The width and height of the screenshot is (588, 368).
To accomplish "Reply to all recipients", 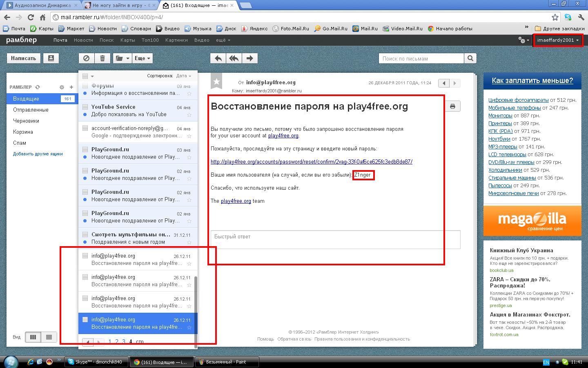I will point(234,58).
